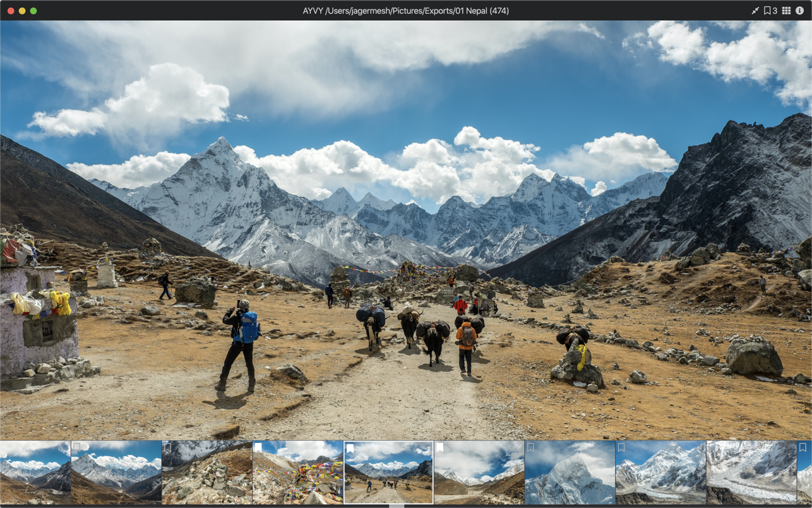Open the icy blue peak thumbnail
This screenshot has width=812, height=508.
tap(570, 477)
